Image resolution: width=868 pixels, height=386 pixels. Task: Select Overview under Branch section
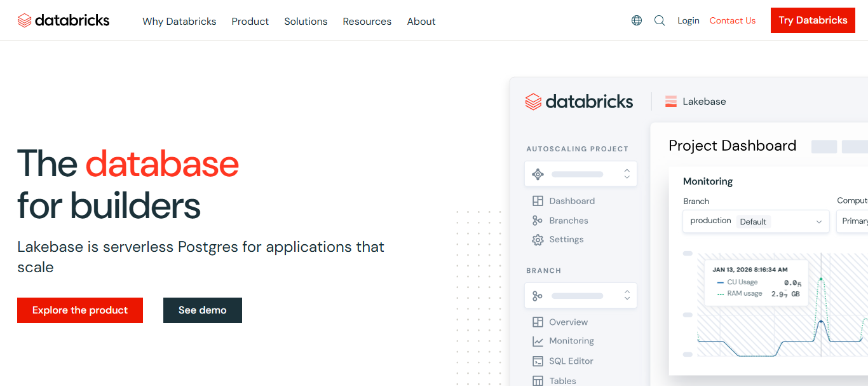point(569,322)
